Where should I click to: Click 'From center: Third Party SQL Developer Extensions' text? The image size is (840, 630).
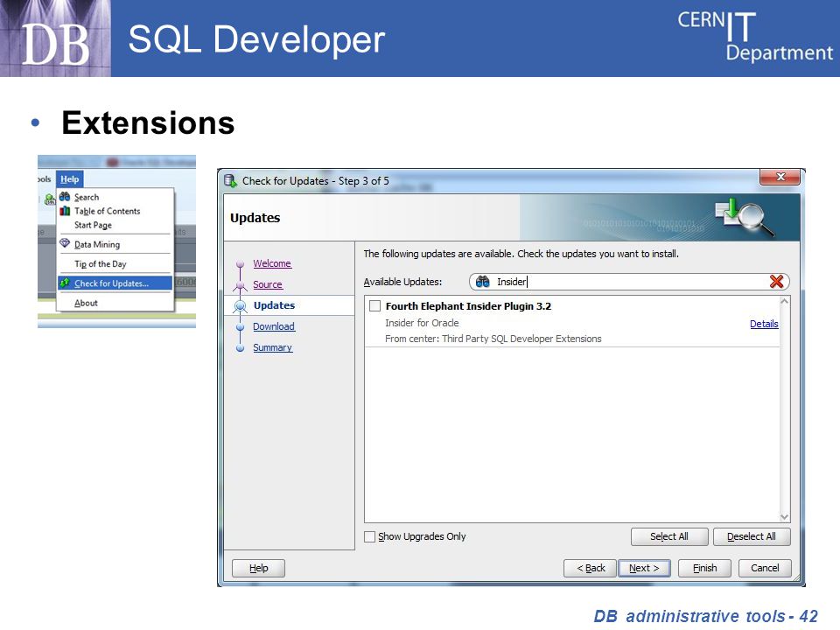pyautogui.click(x=493, y=339)
